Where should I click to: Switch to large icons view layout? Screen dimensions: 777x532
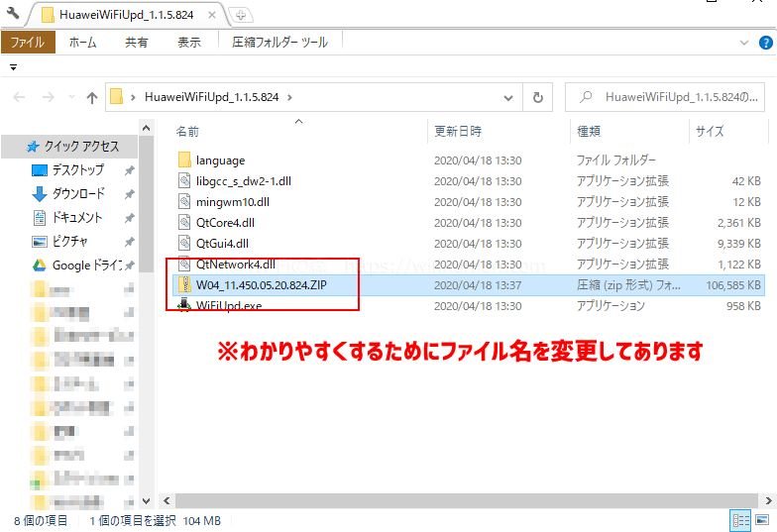pyautogui.click(x=762, y=521)
